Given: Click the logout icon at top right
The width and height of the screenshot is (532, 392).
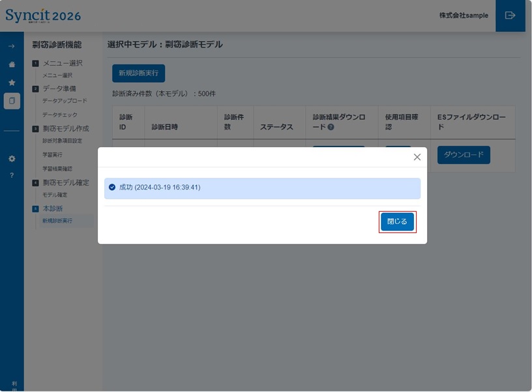Looking at the screenshot, I should tap(510, 16).
